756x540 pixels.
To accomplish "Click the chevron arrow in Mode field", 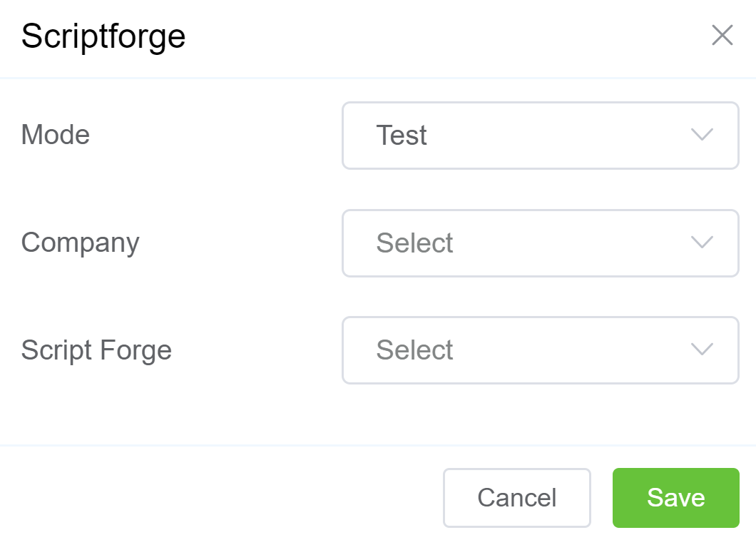I will pyautogui.click(x=702, y=135).
